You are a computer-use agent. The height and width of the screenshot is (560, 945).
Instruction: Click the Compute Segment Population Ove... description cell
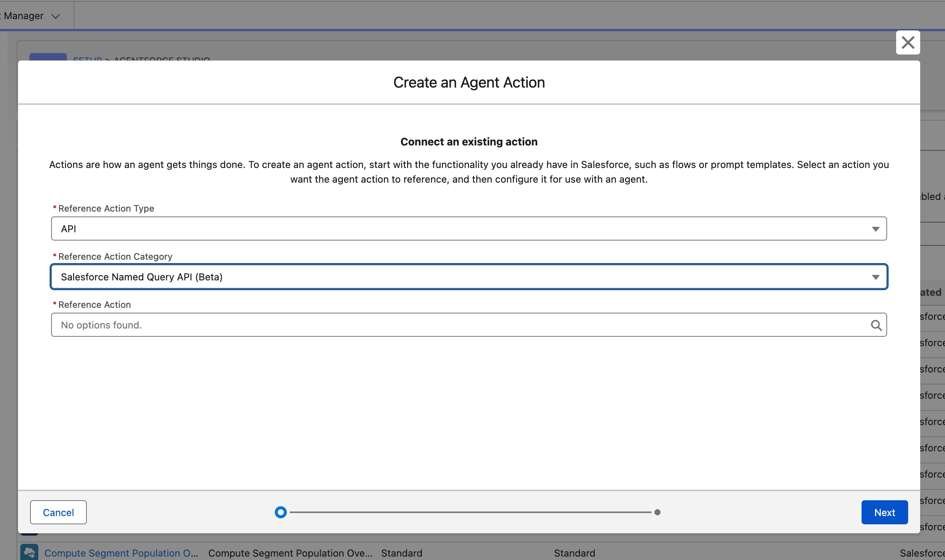(x=290, y=553)
